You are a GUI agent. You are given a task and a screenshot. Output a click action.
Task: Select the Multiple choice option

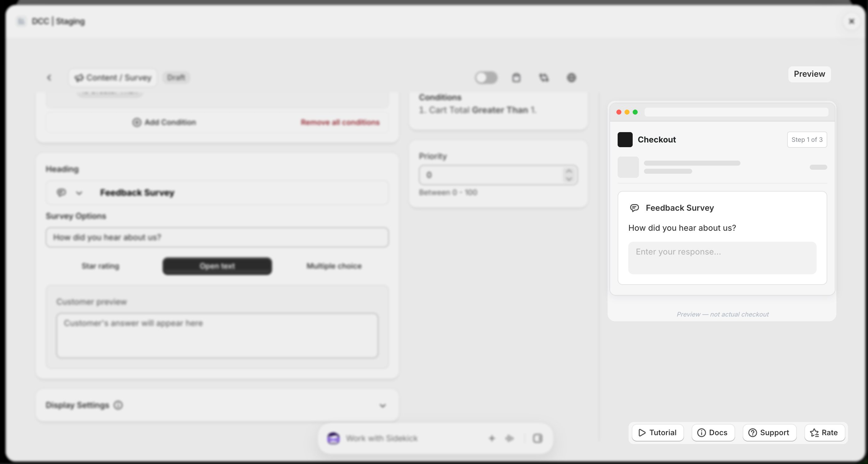(334, 266)
